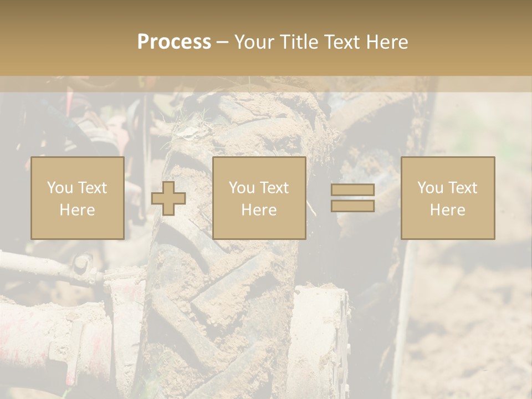The width and height of the screenshot is (532, 399).
Task: Select the upper bar of the equals sign
Action: click(x=352, y=190)
